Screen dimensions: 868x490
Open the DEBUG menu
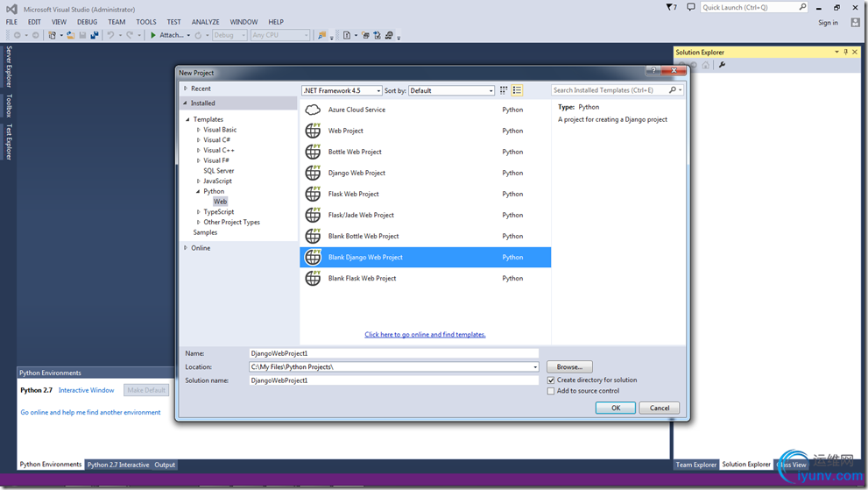(x=87, y=22)
